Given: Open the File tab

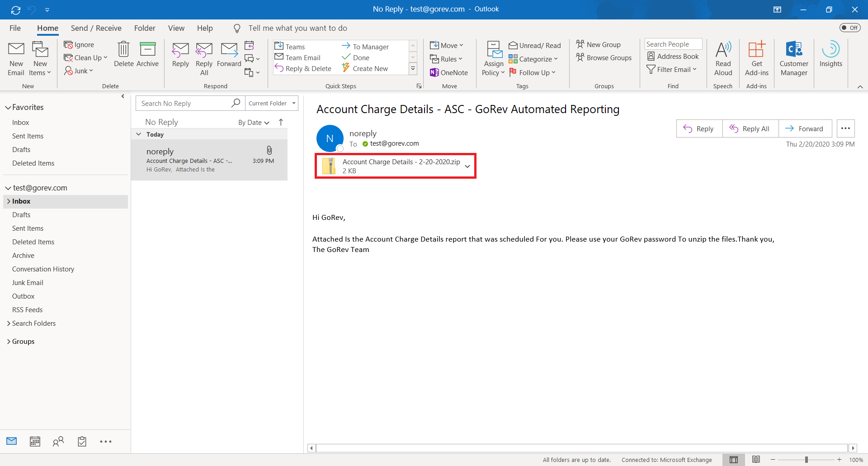Looking at the screenshot, I should (15, 28).
